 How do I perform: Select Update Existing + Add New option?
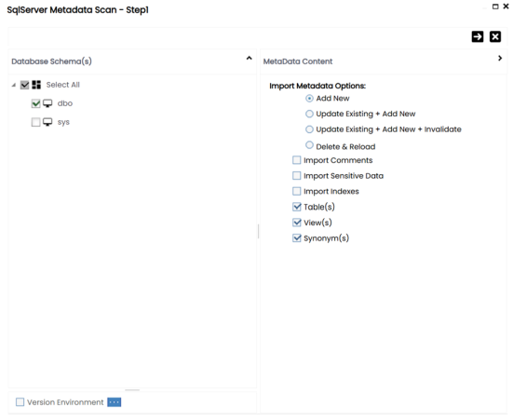309,114
